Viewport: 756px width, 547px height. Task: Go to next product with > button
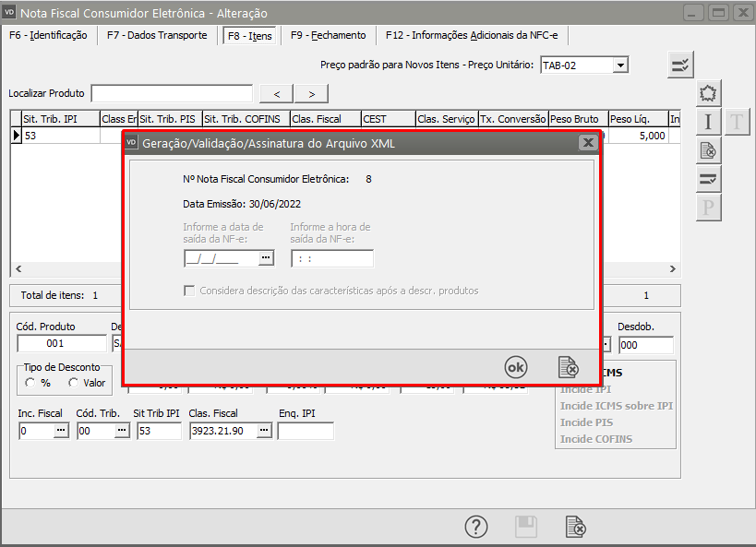coord(311,94)
